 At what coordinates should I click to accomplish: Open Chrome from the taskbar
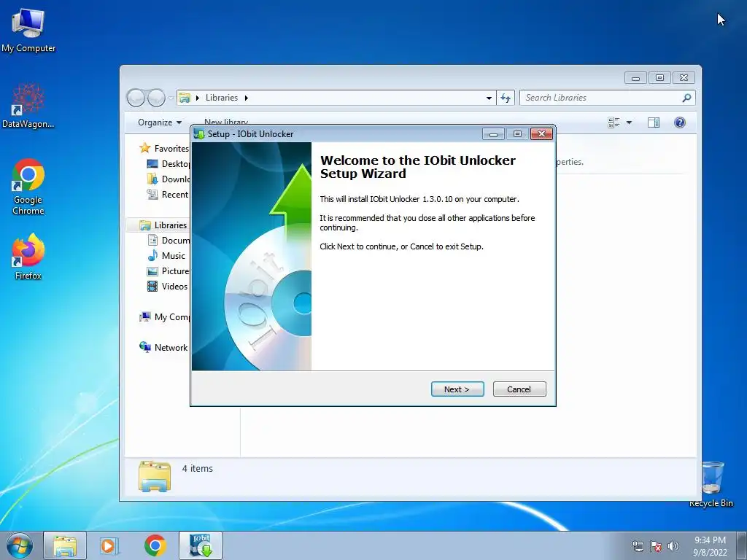(155, 545)
